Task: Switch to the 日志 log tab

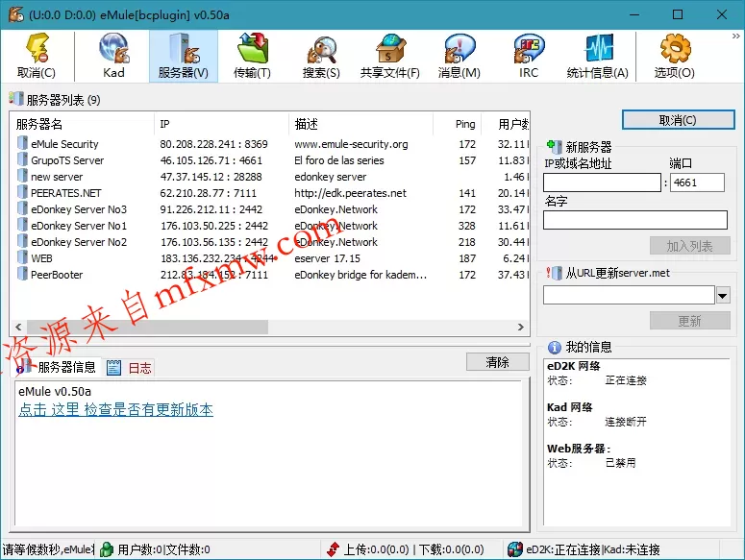Action: (x=129, y=368)
